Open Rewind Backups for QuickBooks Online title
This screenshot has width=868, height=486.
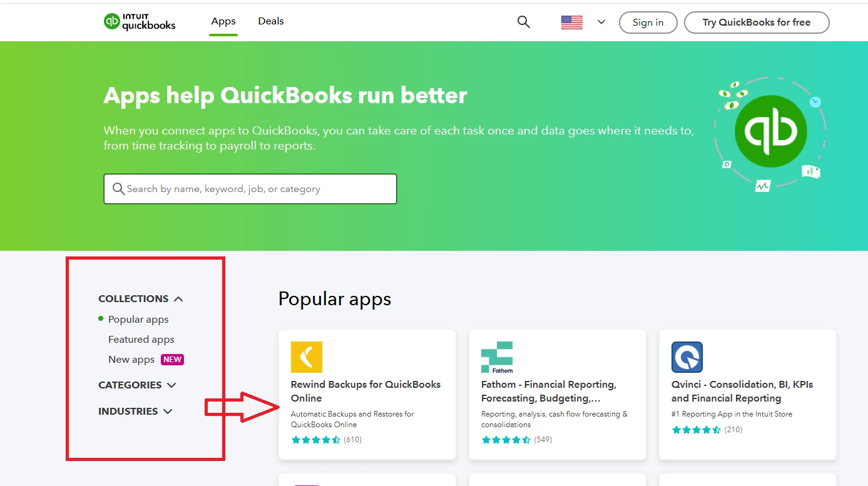(x=366, y=392)
